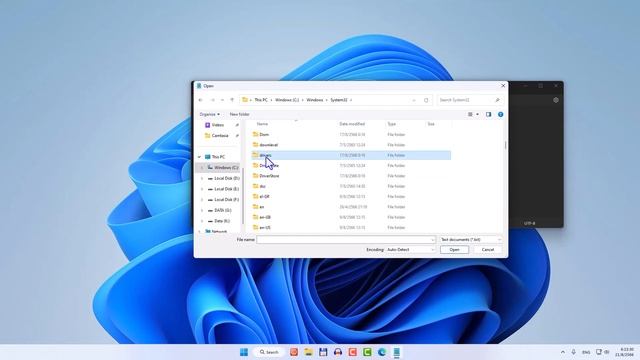Click the Forward navigation arrow
The width and height of the screenshot is (640, 360).
click(x=212, y=100)
